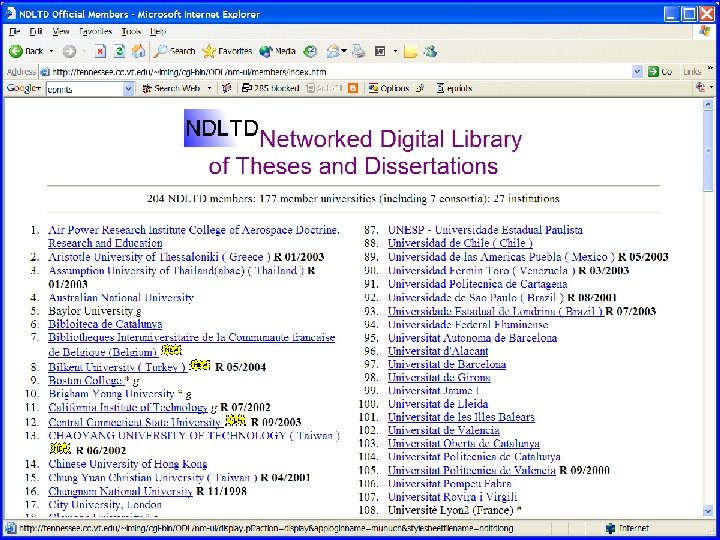Open the Google logo toolbar menu
Image resolution: width=720 pixels, height=540 pixels.
coord(23,88)
